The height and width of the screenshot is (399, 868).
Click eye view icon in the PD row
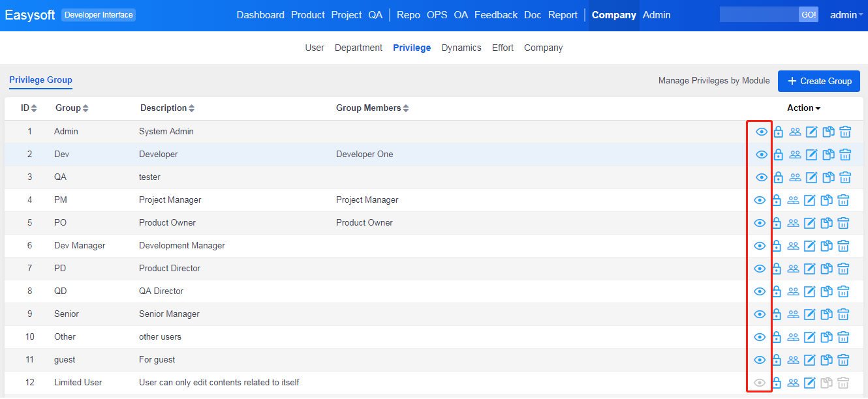[760, 269]
